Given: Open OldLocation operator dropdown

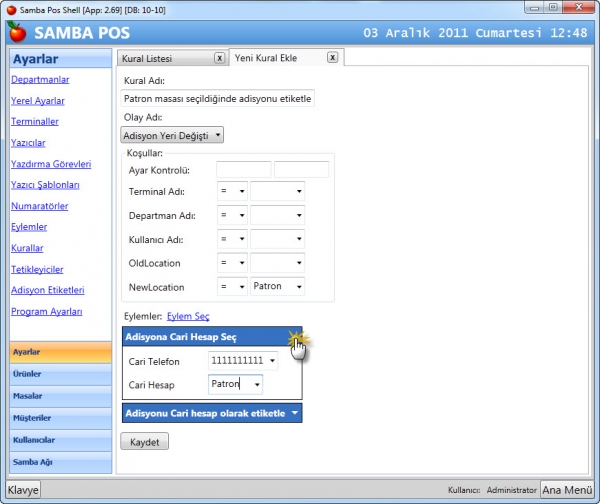Looking at the screenshot, I should 232,263.
